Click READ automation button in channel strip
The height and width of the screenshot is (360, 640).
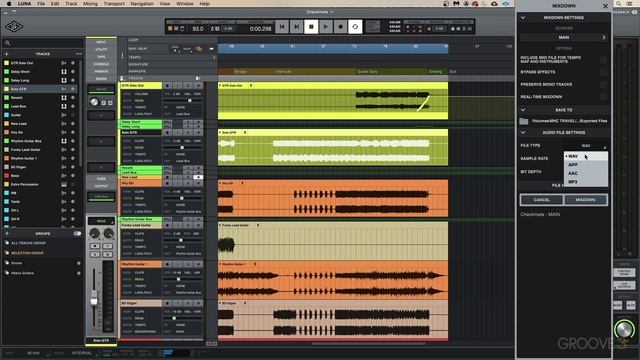click(101, 221)
